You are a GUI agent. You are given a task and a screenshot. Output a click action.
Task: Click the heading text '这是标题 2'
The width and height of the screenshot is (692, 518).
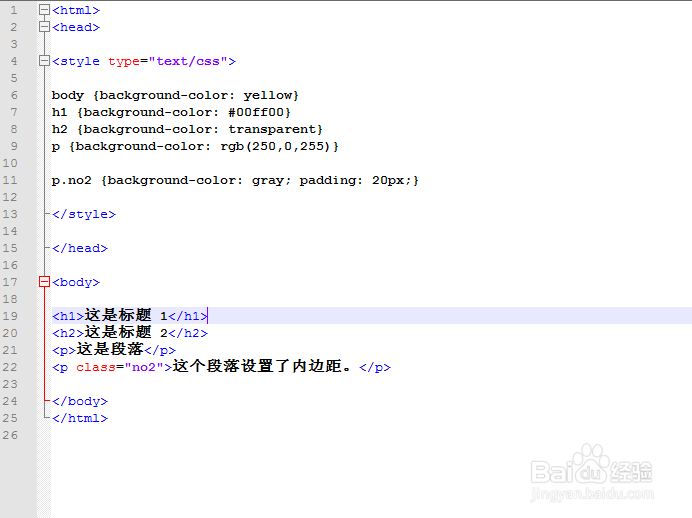(x=126, y=332)
